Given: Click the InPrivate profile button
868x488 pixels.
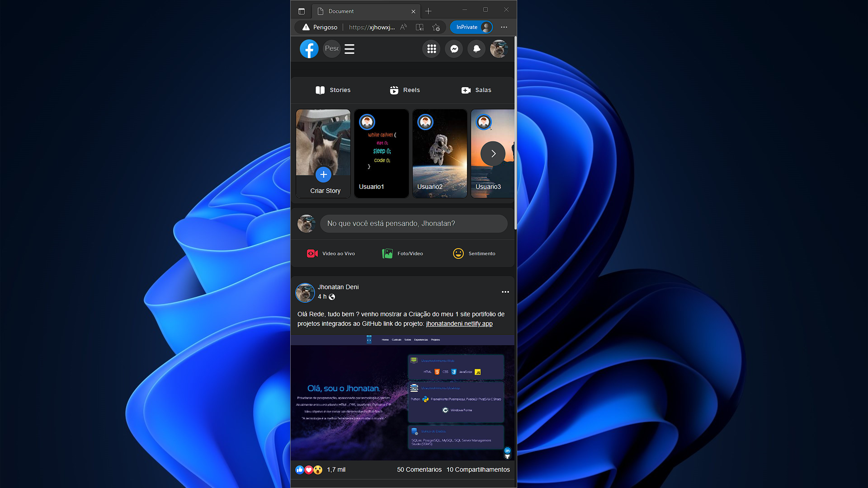Looking at the screenshot, I should 472,27.
